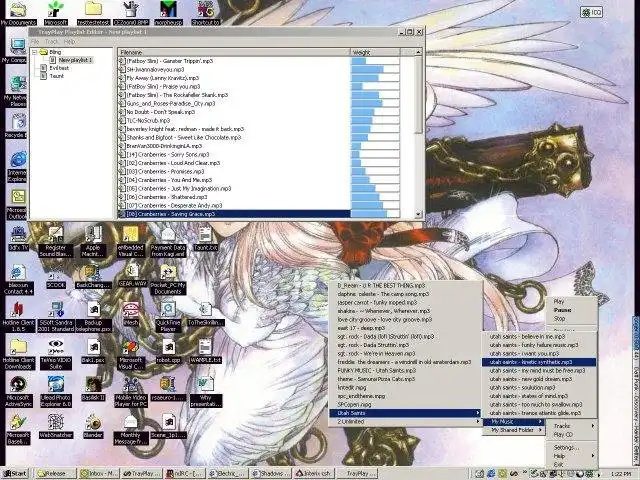
Task: Play utah saints - believe in me.mp3
Action: pyautogui.click(x=539, y=337)
